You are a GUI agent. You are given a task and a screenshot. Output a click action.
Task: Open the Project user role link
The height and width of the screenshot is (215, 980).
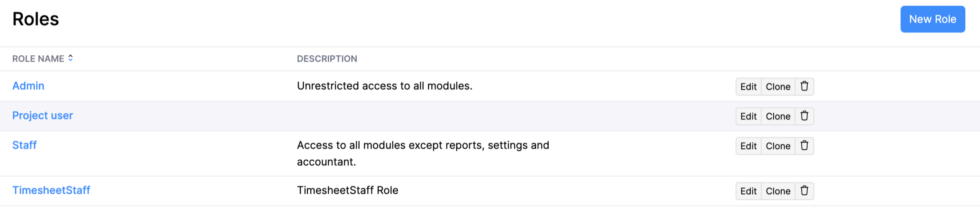[42, 115]
